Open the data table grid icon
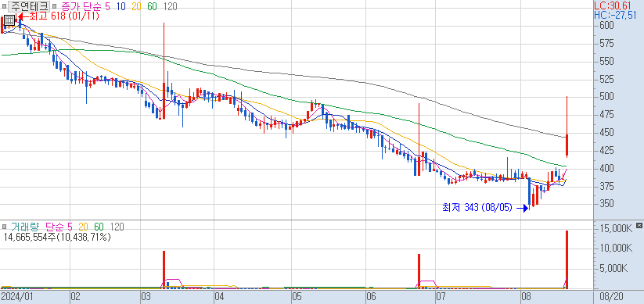 9,20
